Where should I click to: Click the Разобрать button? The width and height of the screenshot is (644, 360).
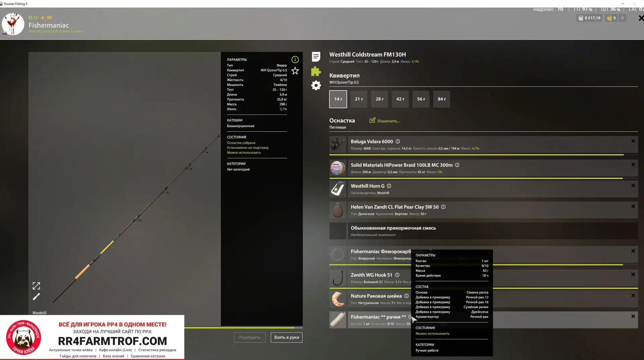[x=250, y=338]
